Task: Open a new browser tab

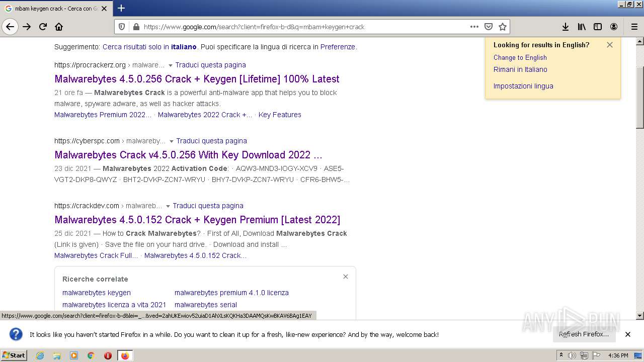Action: (121, 8)
